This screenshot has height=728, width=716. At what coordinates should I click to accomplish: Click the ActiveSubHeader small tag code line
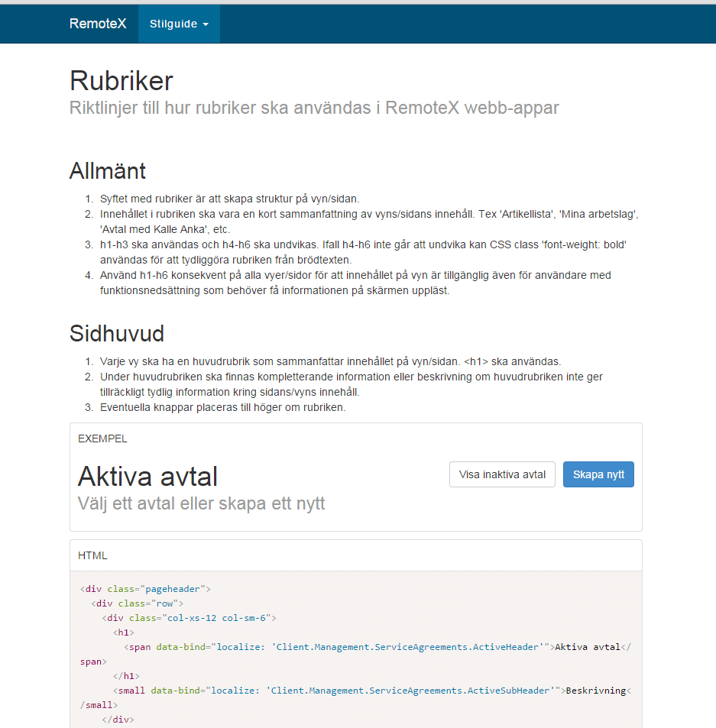pos(355,697)
